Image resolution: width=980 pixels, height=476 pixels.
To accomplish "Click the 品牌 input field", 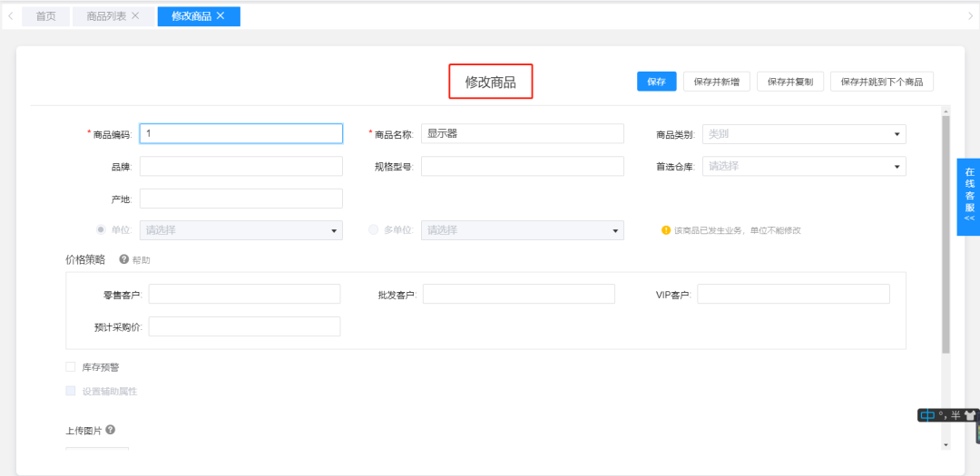I will pos(241,166).
